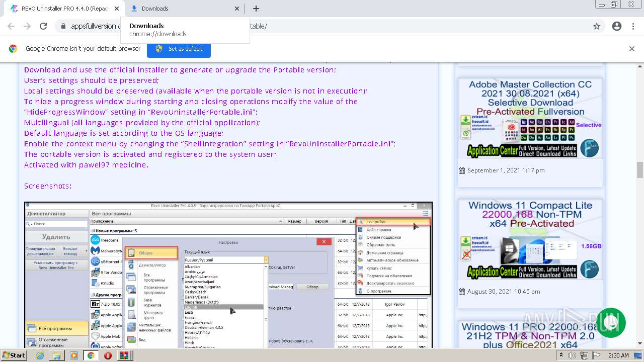The width and height of the screenshot is (644, 362).
Task: Click the August 30, 2021 10:45 am date
Action: pos(504,292)
